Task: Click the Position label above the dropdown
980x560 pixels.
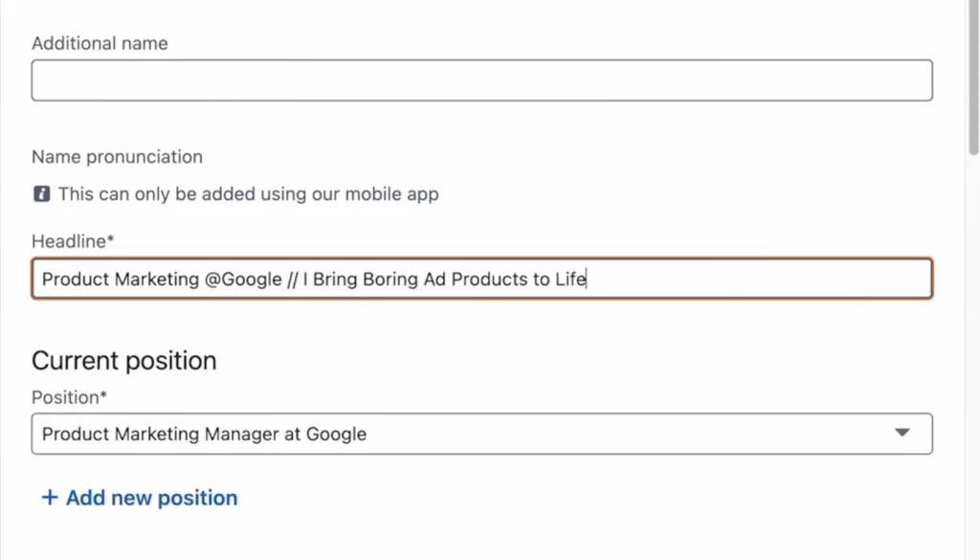Action: [69, 396]
